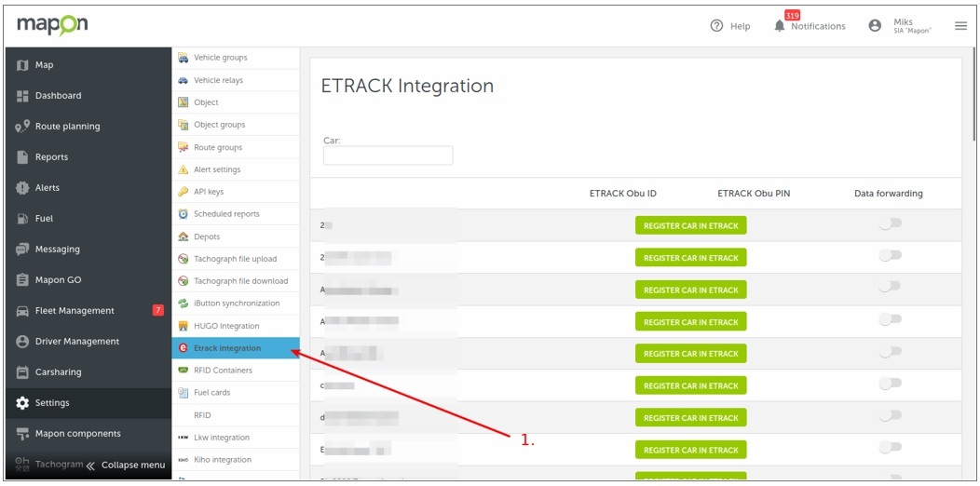
Task: Click the page vertical scrollbar
Action: click(973, 94)
